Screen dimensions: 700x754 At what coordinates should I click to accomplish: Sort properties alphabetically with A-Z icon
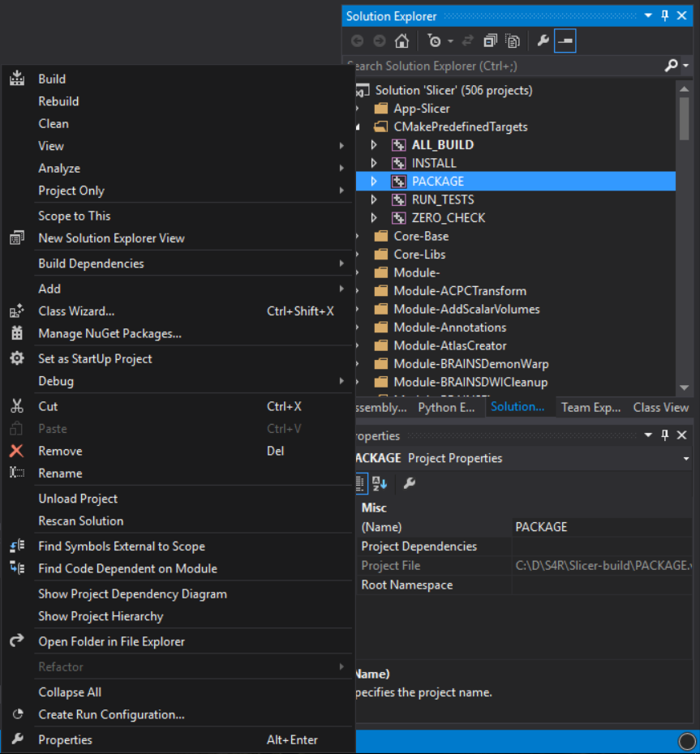[x=380, y=483]
